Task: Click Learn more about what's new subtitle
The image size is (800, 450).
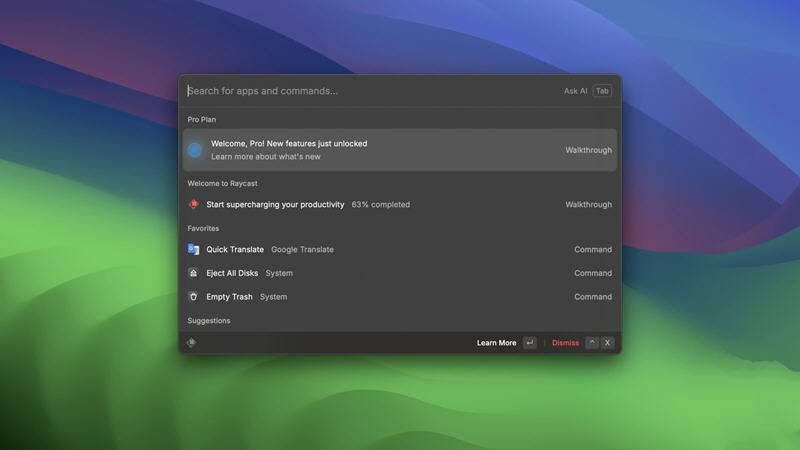Action: pos(266,157)
